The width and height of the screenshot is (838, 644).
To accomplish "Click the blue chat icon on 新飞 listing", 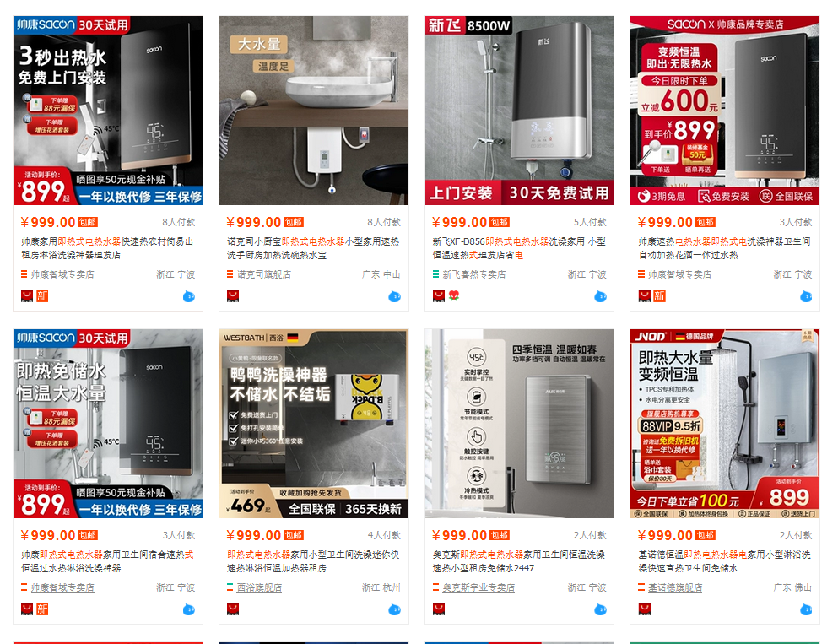I will click(x=600, y=296).
